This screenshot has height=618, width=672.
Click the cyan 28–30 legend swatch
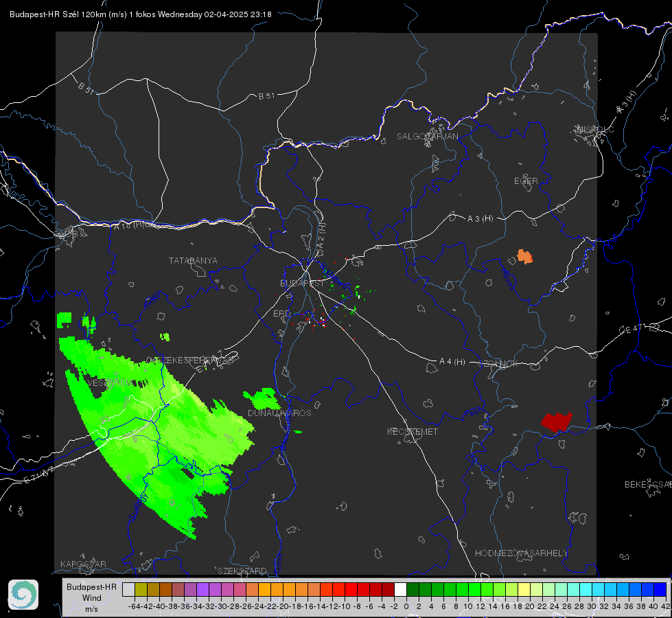pos(586,589)
